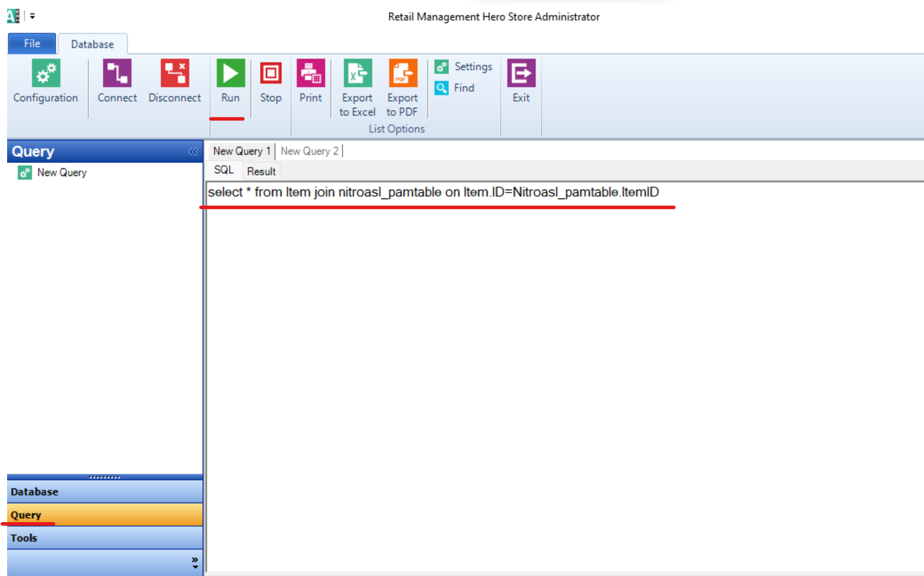Click the New Query gear icon in sidebar
924x576 pixels.
click(25, 172)
